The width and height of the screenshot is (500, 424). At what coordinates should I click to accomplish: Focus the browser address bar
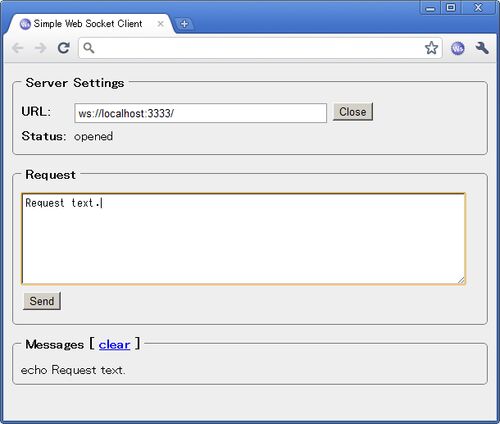260,48
